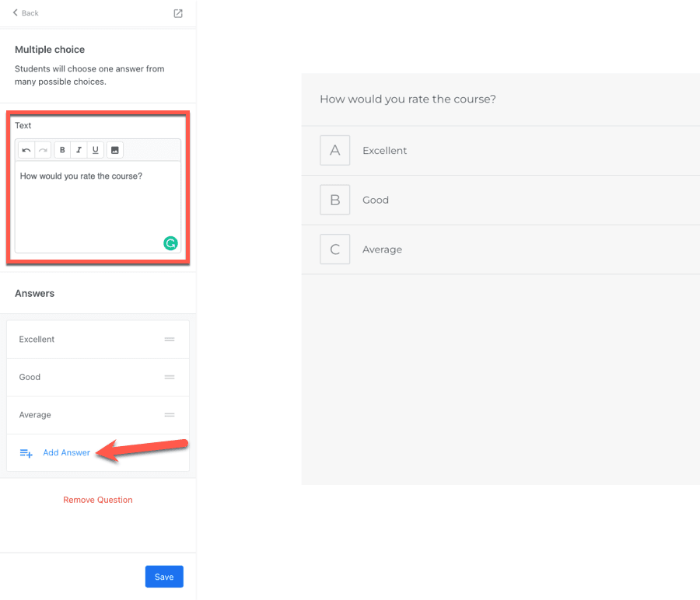Click the drag handle for Excellent answer
The width and height of the screenshot is (700, 600).
(x=170, y=340)
